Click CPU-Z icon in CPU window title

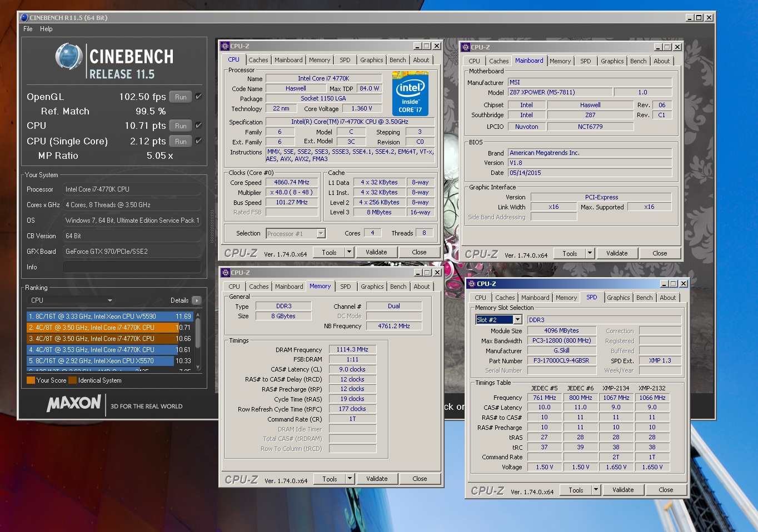tap(225, 46)
